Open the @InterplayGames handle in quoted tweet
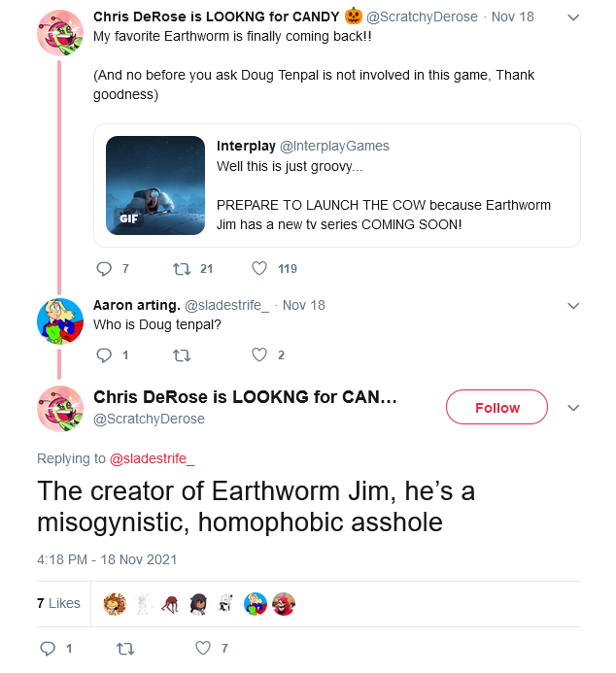This screenshot has width=616, height=673. tap(334, 146)
